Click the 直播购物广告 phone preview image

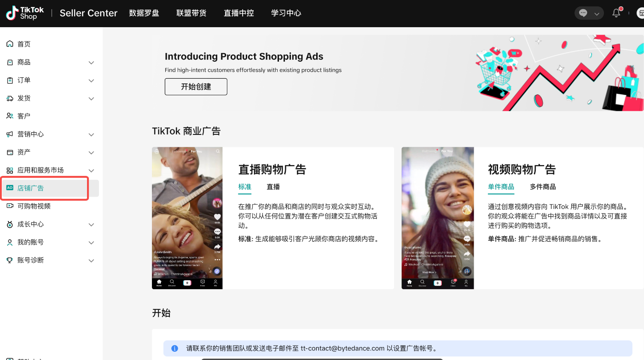click(187, 218)
